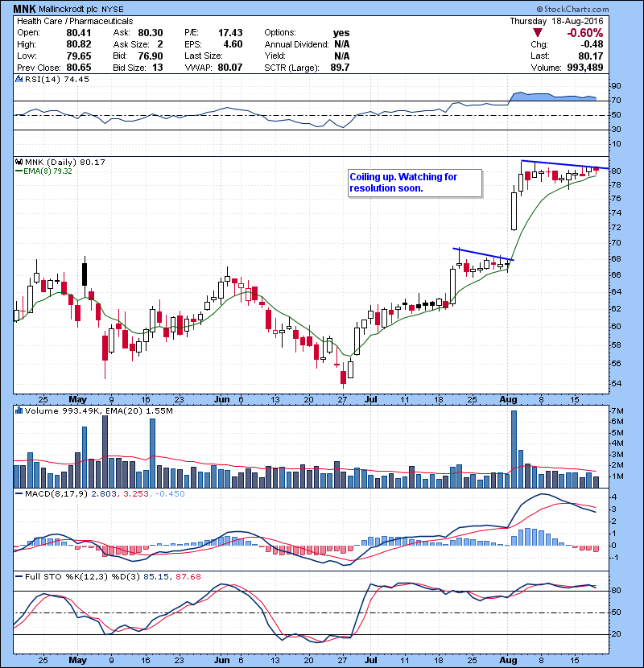Image resolution: width=644 pixels, height=668 pixels.
Task: Select the Prev Close value 80.65
Action: (79, 68)
